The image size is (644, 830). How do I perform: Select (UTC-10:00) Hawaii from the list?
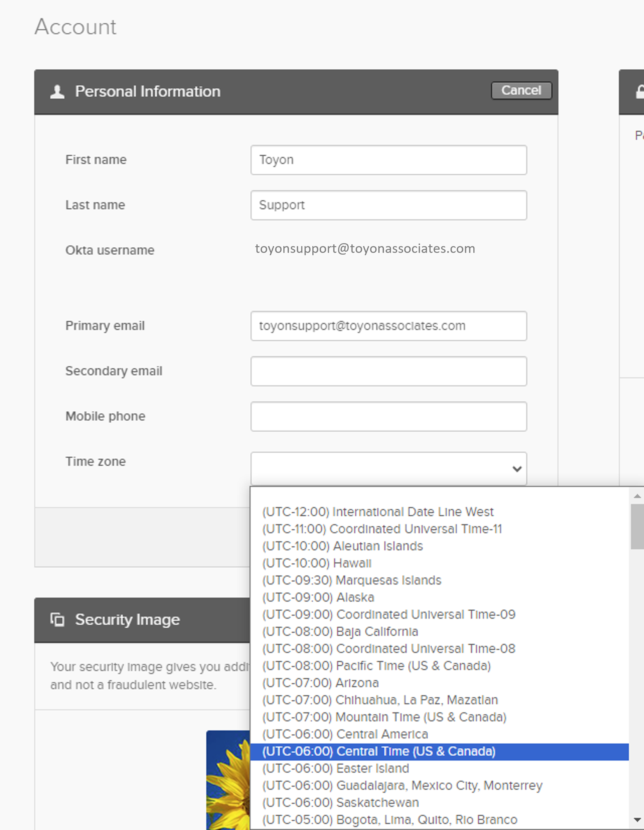pyautogui.click(x=317, y=563)
